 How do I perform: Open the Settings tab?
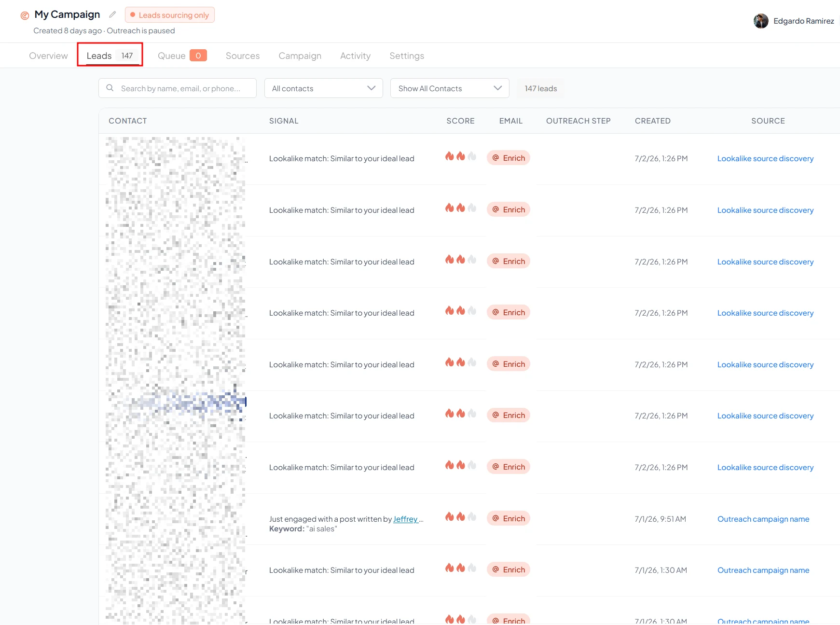(407, 56)
